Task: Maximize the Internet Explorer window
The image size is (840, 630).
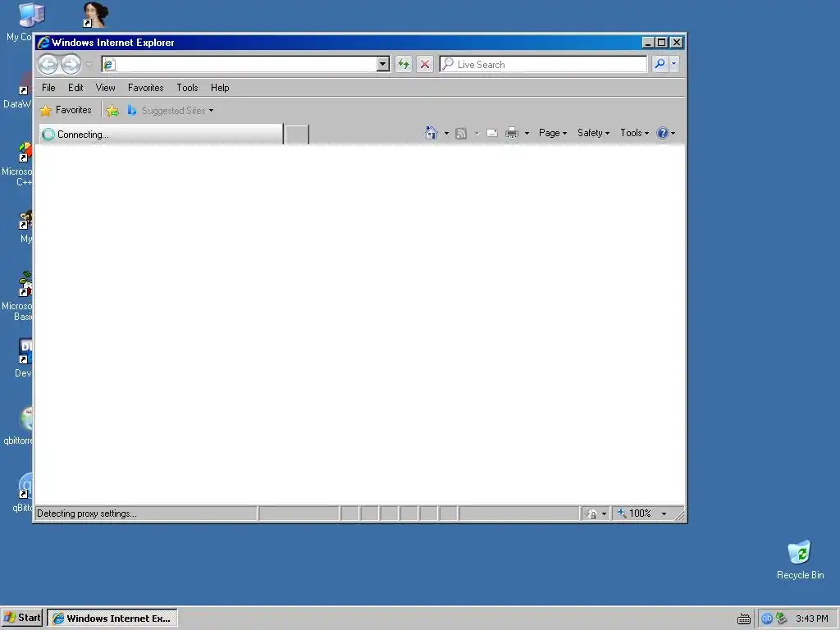Action: (662, 43)
